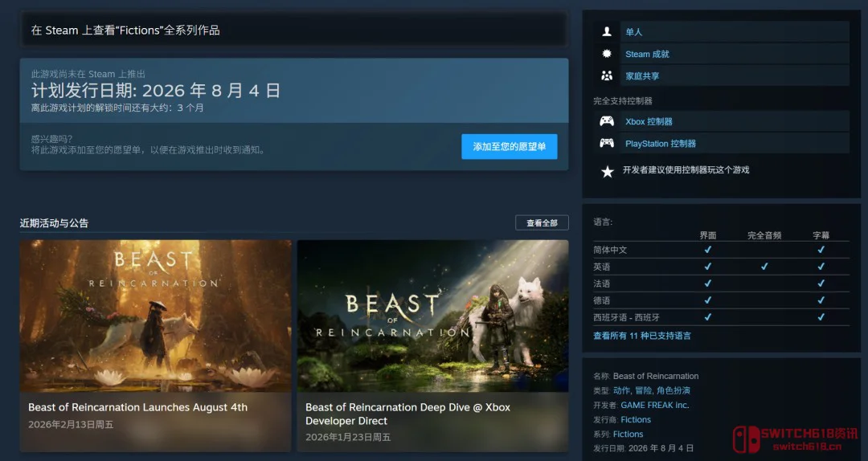
Task: Click the 角色扮演 genre link
Action: pyautogui.click(x=674, y=390)
